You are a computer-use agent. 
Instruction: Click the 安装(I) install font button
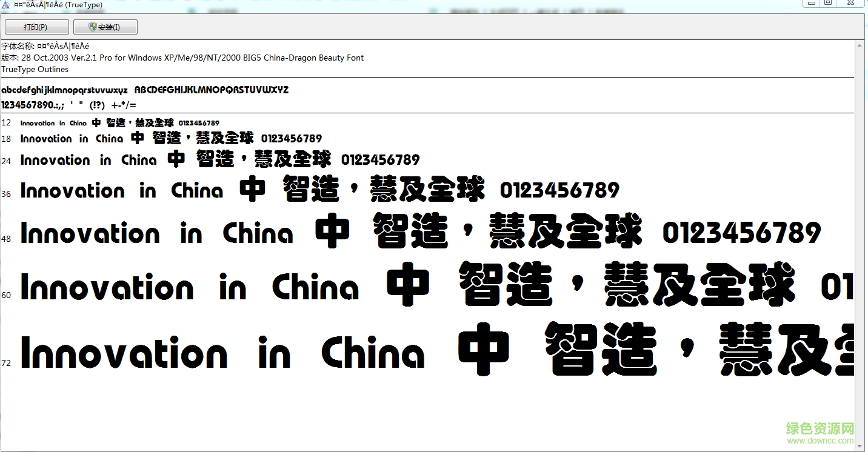[105, 27]
